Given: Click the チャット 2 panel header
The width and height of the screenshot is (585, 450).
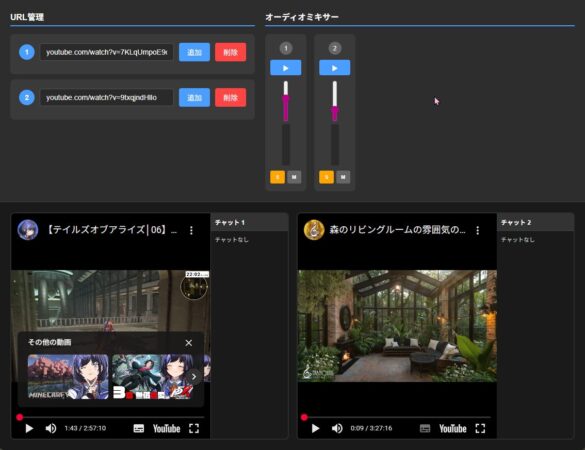Looking at the screenshot, I should click(x=536, y=222).
